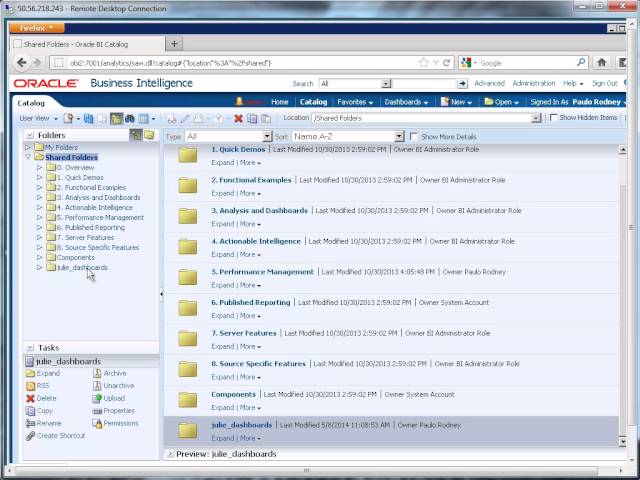The height and width of the screenshot is (480, 640).
Task: Click the catalog list vertical scrollbar
Action: point(622,298)
